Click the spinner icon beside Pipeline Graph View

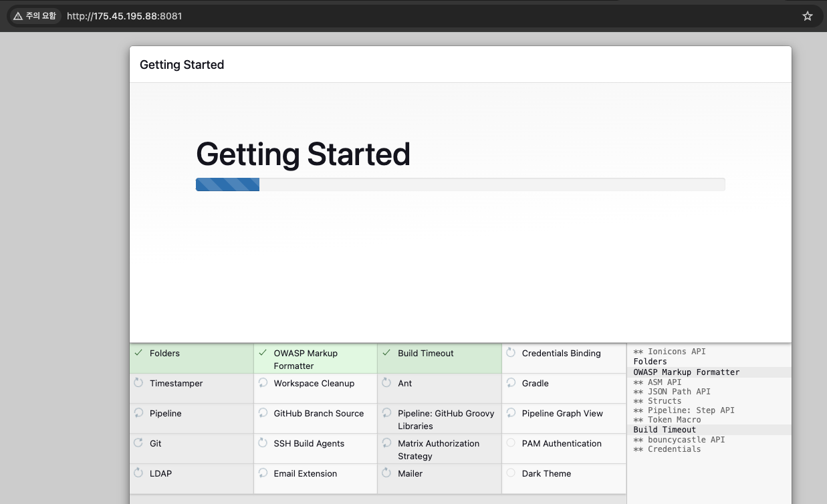click(511, 412)
